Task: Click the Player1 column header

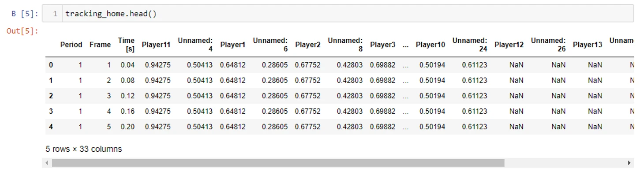Action: click(x=233, y=45)
